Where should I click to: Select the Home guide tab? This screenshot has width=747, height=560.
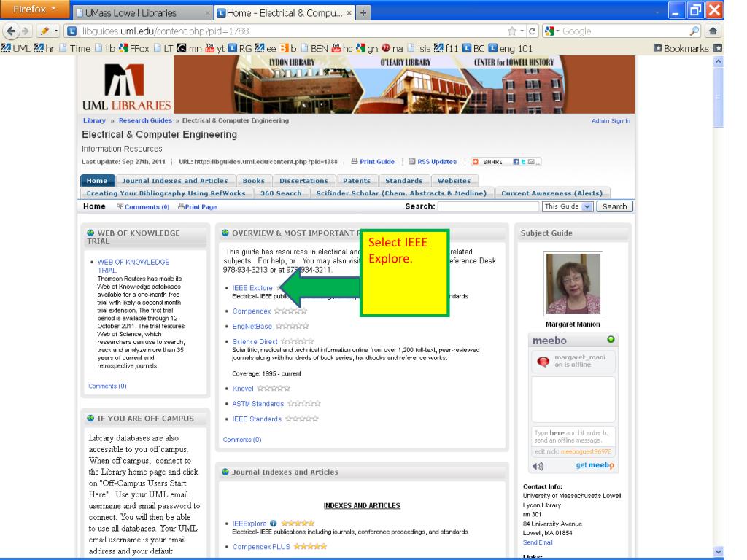tap(97, 181)
